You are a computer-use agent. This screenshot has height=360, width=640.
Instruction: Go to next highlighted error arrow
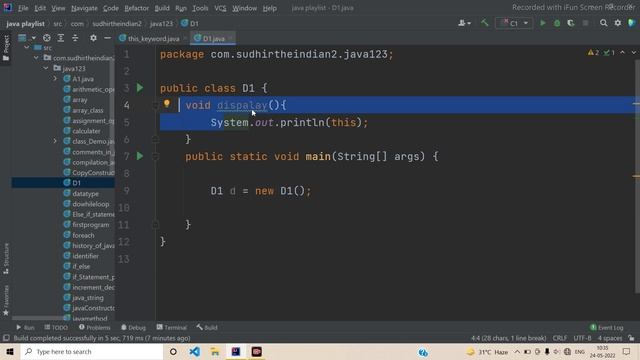633,53
